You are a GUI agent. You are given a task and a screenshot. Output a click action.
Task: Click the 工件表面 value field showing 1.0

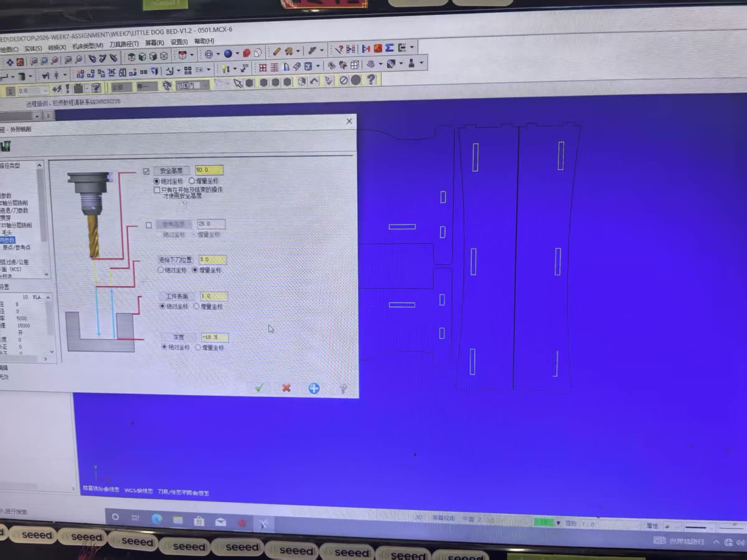click(214, 296)
